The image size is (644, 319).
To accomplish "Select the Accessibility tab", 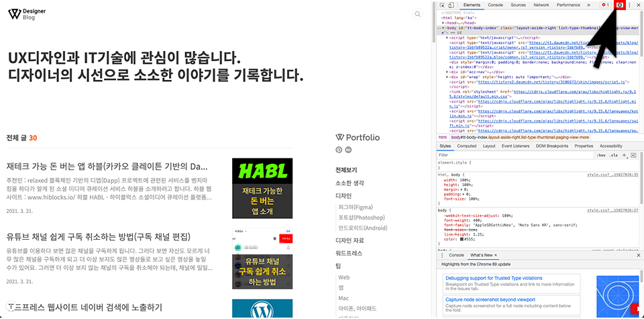I will click(x=611, y=146).
